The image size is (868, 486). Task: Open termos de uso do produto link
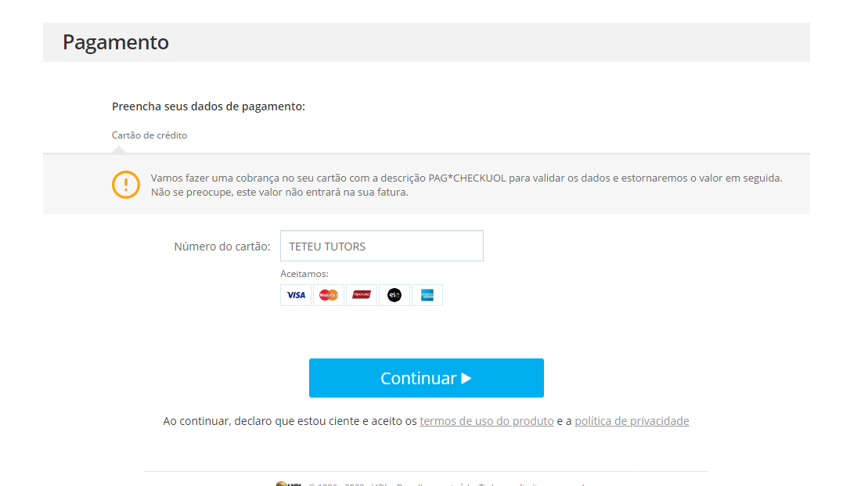pos(487,421)
